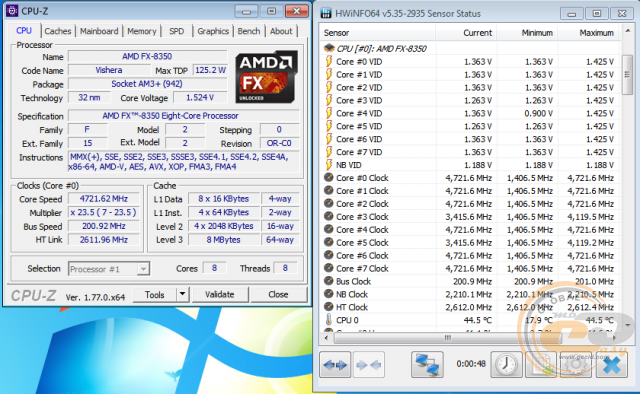This screenshot has width=640, height=394.
Task: Click the Maximum column header
Action: pyautogui.click(x=588, y=33)
